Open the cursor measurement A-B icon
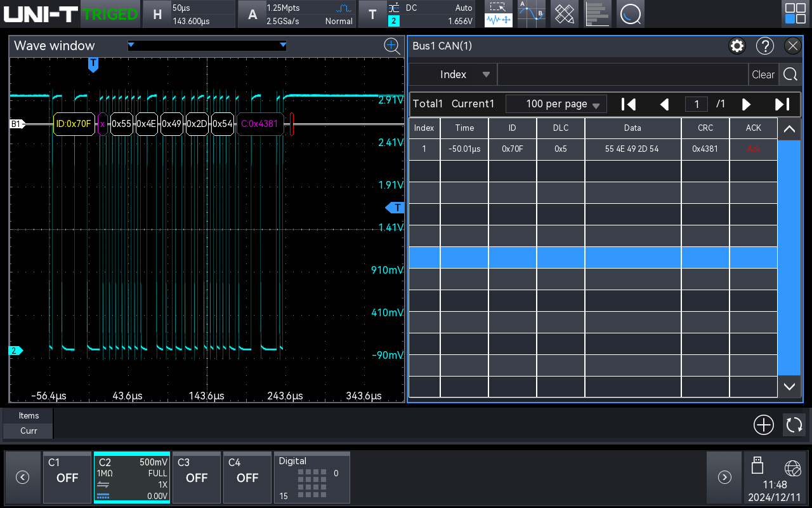 pyautogui.click(x=532, y=14)
